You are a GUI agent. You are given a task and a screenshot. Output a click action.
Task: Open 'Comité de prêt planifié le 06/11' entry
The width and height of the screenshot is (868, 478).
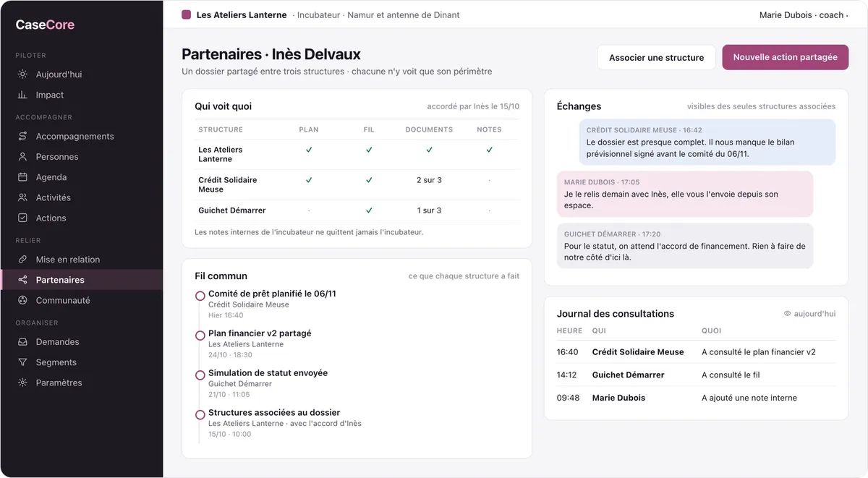[272, 294]
